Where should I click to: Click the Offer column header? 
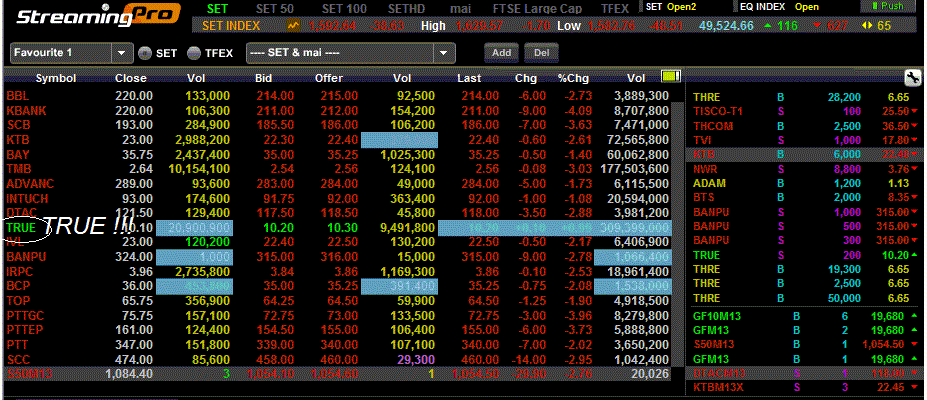coord(329,78)
